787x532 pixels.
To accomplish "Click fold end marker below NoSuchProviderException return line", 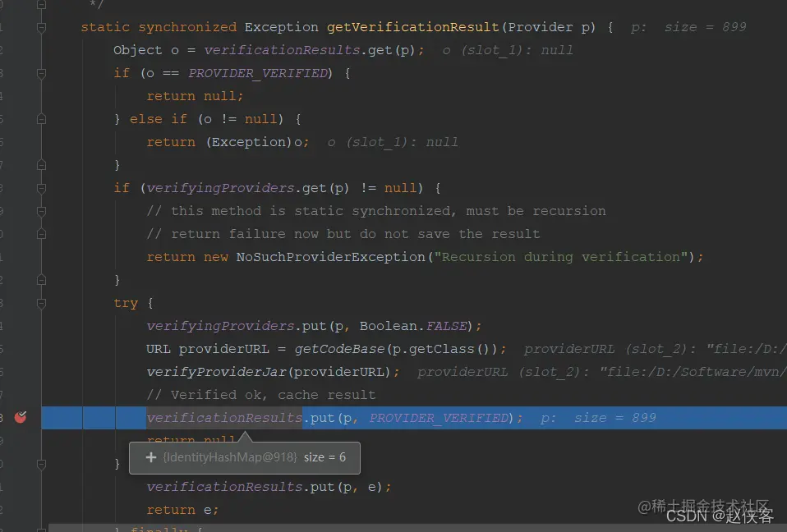I will click(x=42, y=280).
